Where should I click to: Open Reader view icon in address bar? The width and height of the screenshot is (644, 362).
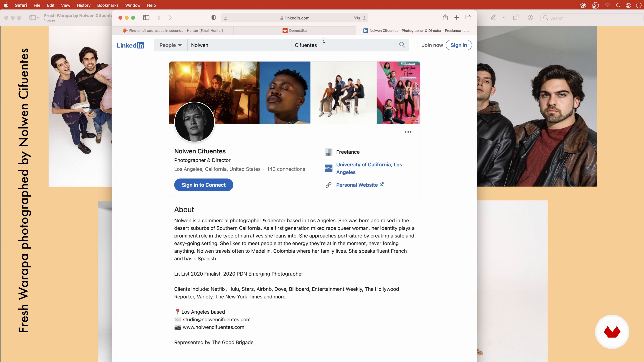tap(226, 18)
